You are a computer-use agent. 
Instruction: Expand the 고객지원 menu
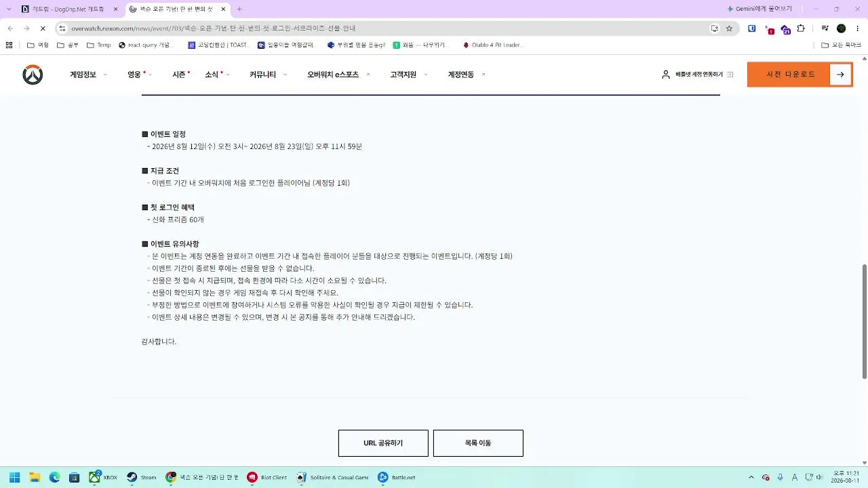[409, 75]
